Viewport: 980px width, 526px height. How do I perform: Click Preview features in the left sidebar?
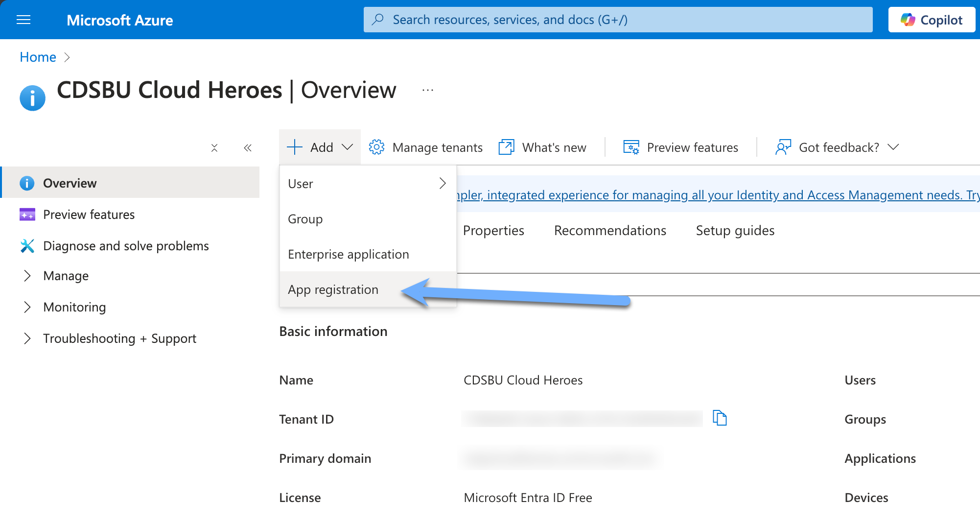[x=89, y=214]
